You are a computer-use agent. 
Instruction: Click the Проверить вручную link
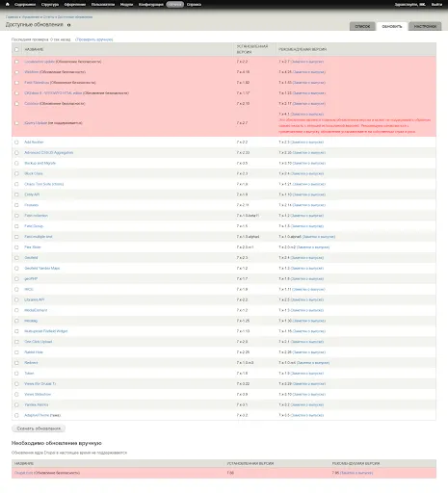point(94,39)
